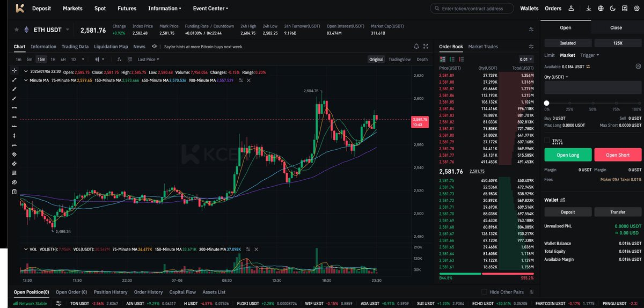Click the download app icon
644x308 pixels.
[x=589, y=9]
